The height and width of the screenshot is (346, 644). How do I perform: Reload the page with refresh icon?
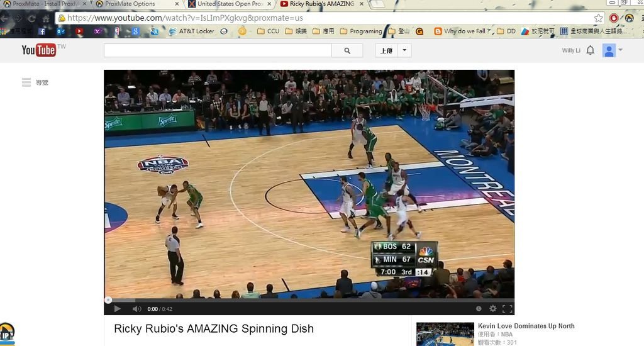click(31, 18)
